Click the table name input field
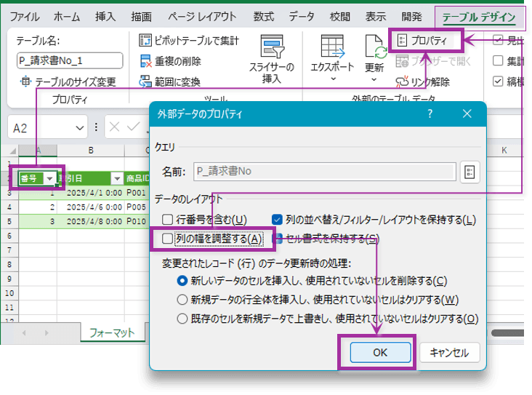 [70, 61]
